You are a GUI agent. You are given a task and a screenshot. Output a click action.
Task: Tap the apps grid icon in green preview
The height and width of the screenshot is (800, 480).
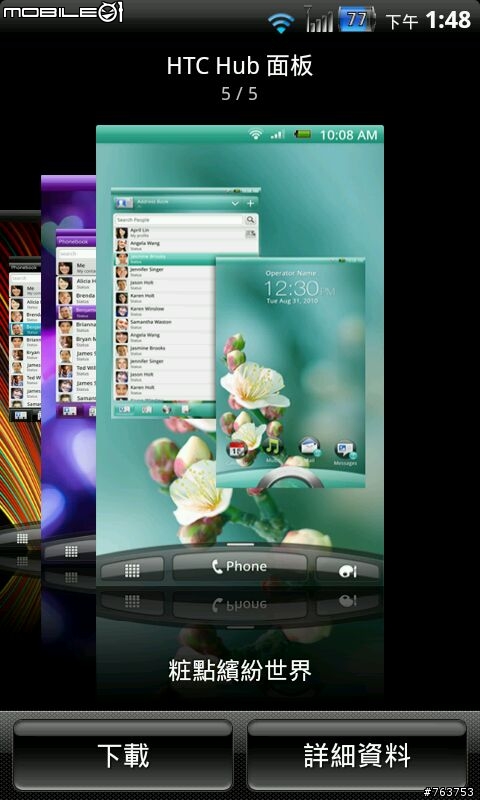click(x=132, y=570)
